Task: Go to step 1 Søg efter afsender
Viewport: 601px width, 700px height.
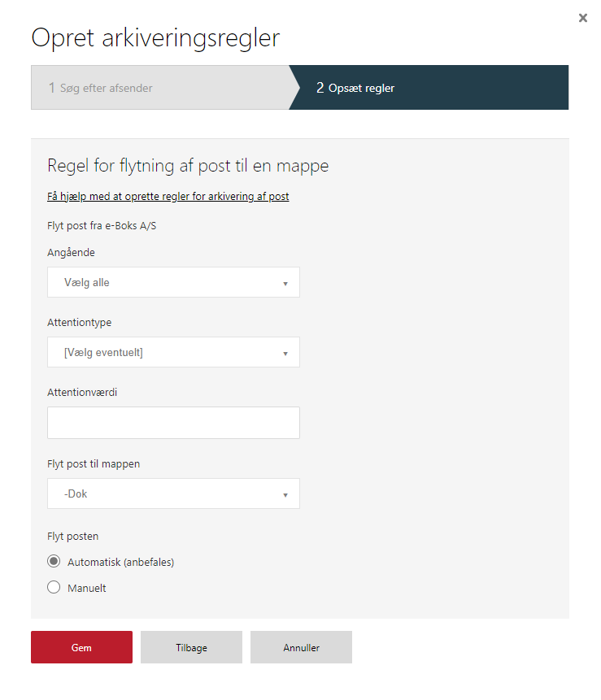Action: coord(161,88)
